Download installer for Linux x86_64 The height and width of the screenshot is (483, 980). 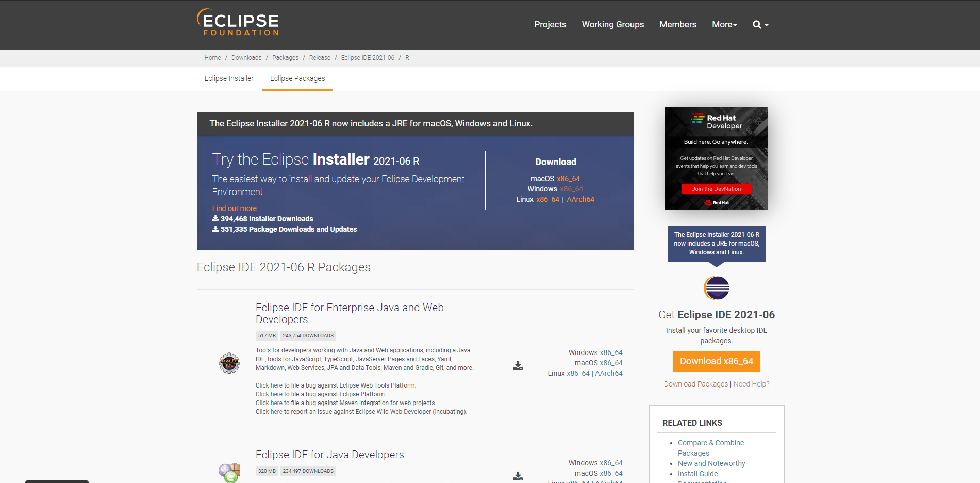tap(547, 199)
